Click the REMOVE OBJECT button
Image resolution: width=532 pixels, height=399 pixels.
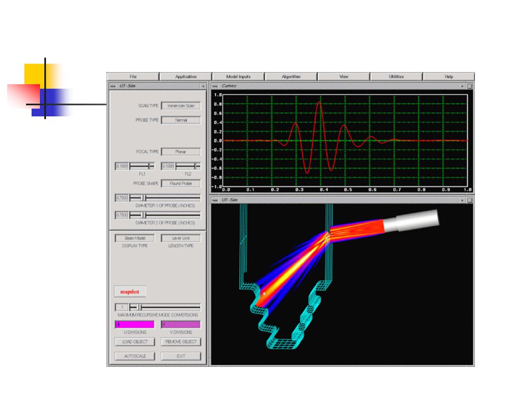pyautogui.click(x=181, y=342)
